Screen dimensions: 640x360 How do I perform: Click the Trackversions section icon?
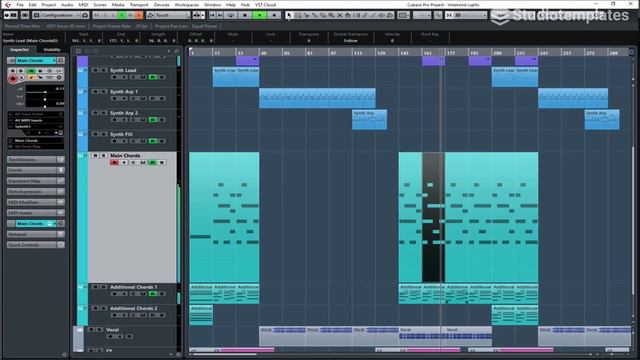click(61, 160)
